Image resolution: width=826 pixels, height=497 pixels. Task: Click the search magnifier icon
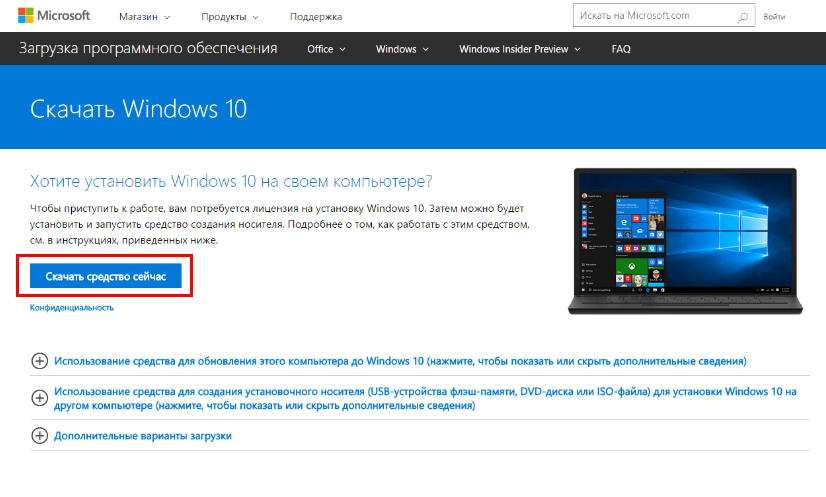tap(742, 17)
